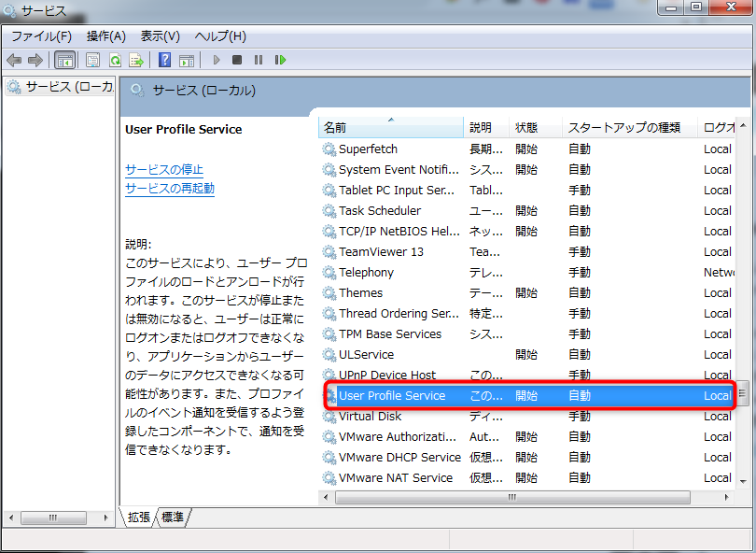The image size is (756, 553).
Task: Click the gear icon beside VMware NAT Service
Action: click(x=329, y=477)
